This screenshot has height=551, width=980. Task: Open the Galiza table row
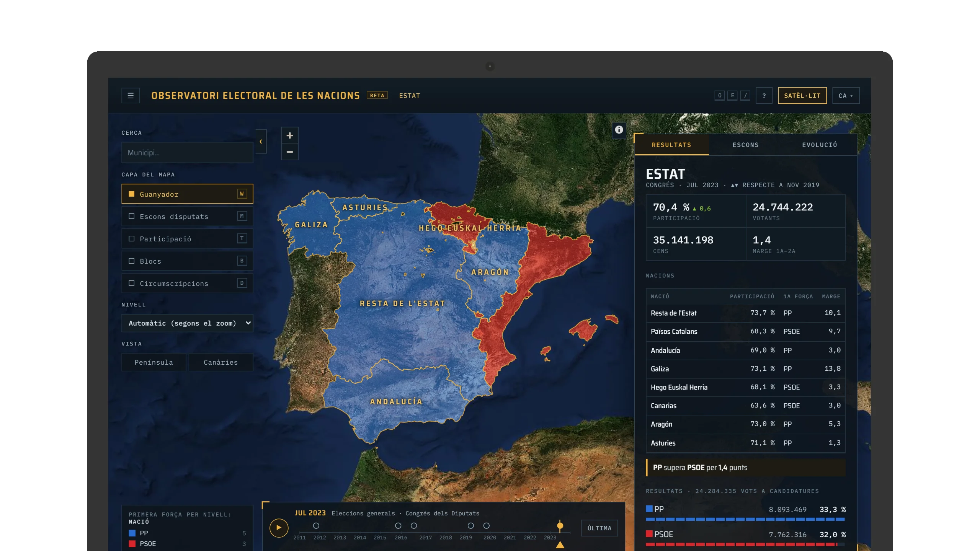(745, 369)
